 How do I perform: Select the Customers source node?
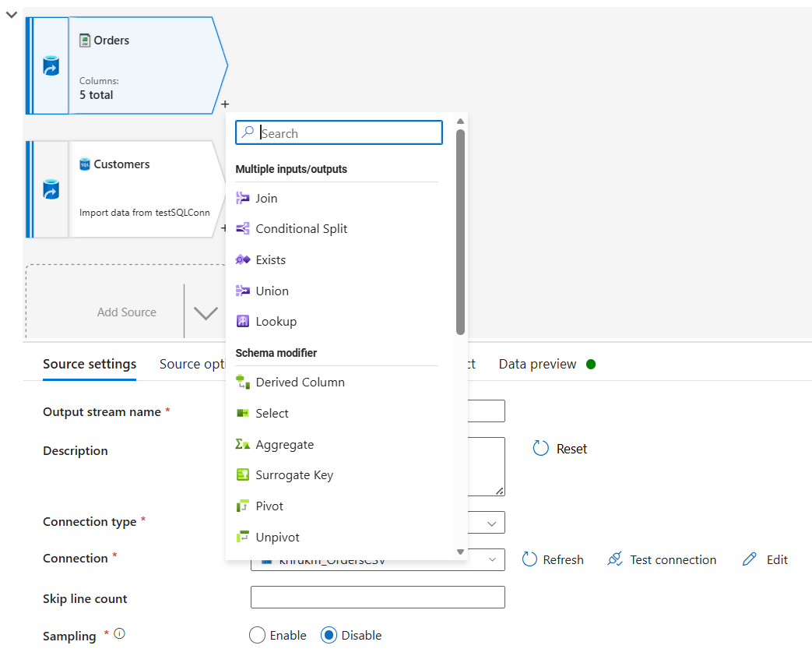click(125, 189)
